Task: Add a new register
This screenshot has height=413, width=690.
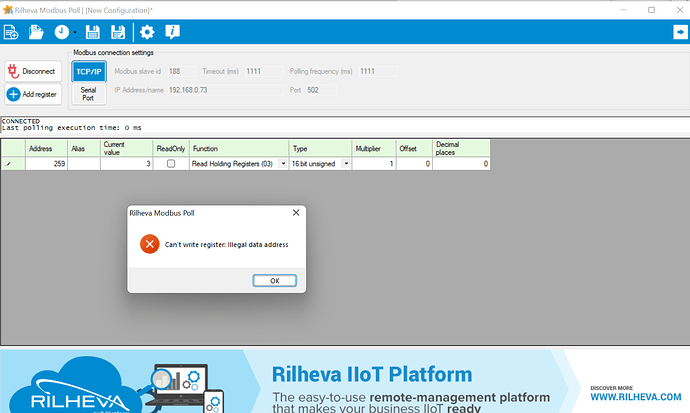Action: 33,94
